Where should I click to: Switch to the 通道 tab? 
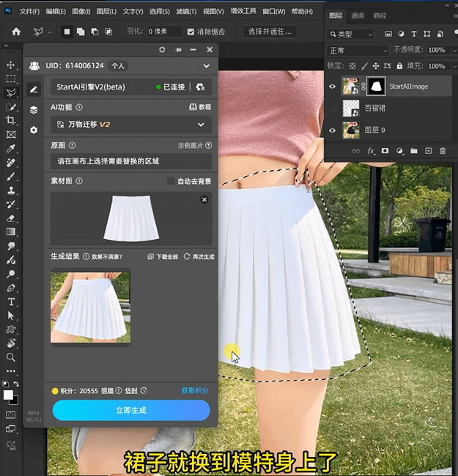point(358,16)
